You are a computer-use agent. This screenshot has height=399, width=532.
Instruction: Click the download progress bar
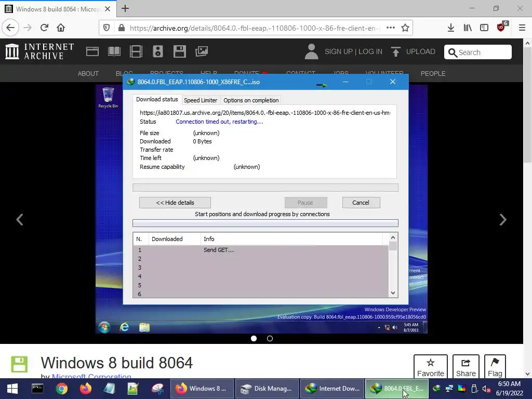click(x=265, y=188)
